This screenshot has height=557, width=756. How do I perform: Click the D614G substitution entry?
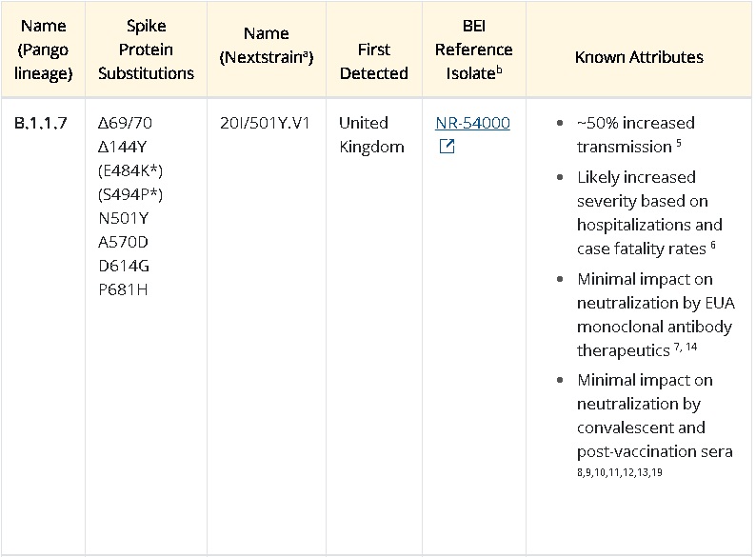124,266
